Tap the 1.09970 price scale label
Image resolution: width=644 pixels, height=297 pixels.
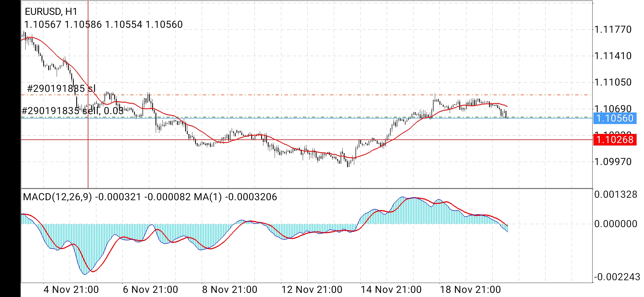pyautogui.click(x=613, y=161)
